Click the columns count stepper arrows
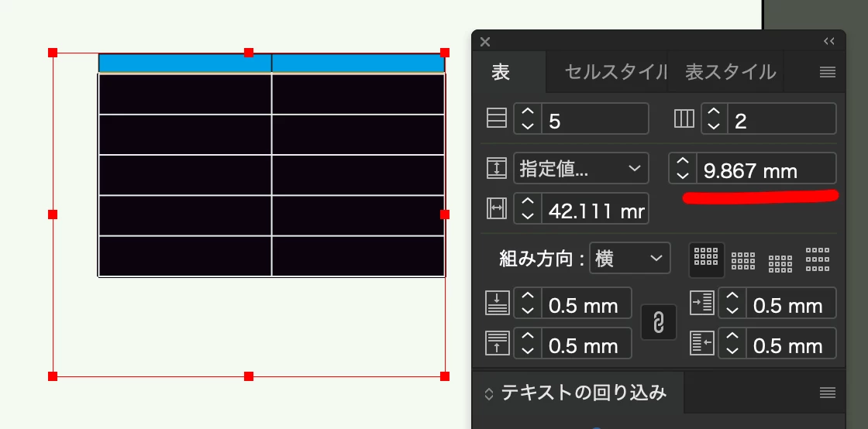This screenshot has height=429, width=868. [x=715, y=118]
